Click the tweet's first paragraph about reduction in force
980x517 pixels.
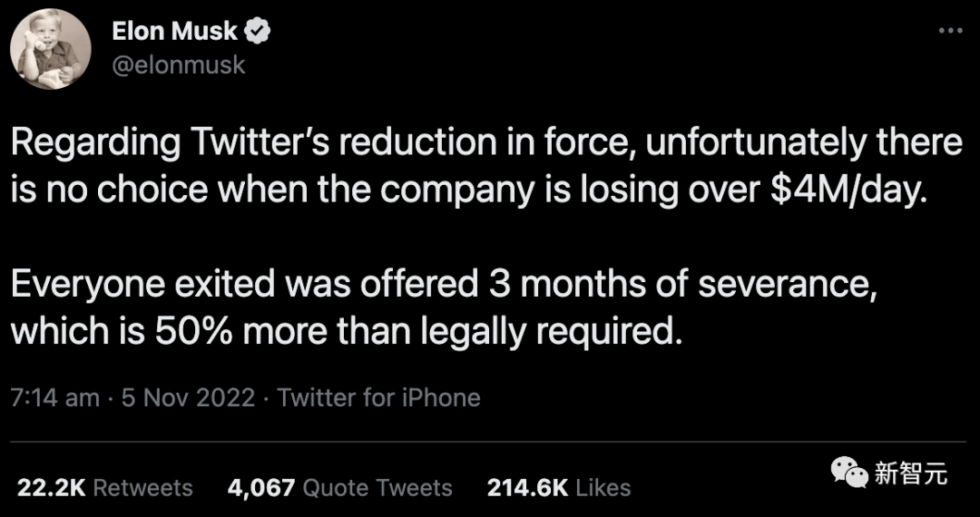coord(485,167)
